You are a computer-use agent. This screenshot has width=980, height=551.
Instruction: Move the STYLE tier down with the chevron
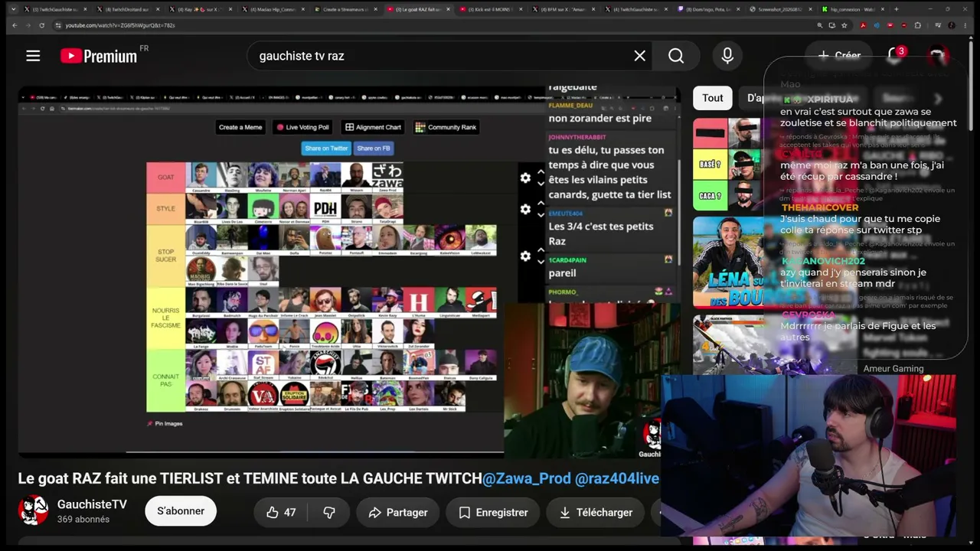[x=541, y=215]
